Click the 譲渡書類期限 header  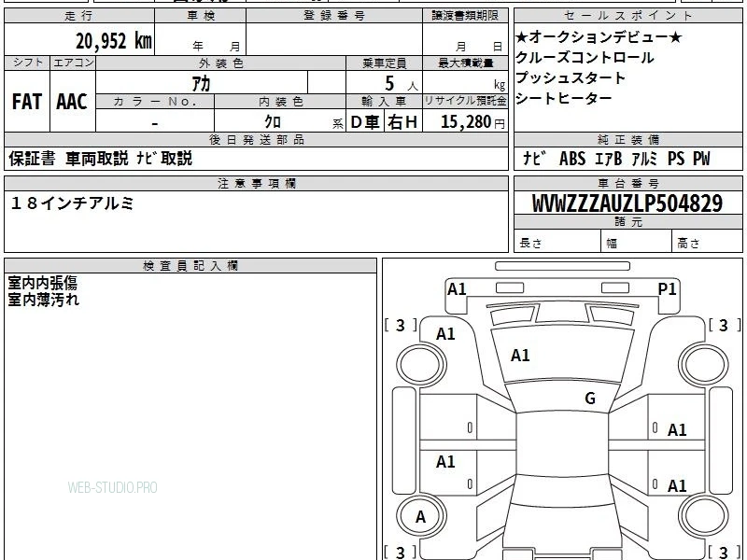coord(465,16)
